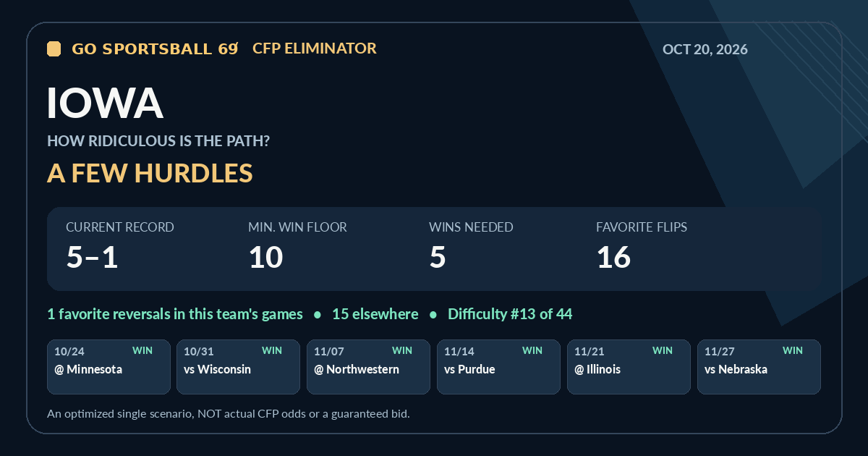Open the 10/24 @ Minnesota game card

click(109, 367)
